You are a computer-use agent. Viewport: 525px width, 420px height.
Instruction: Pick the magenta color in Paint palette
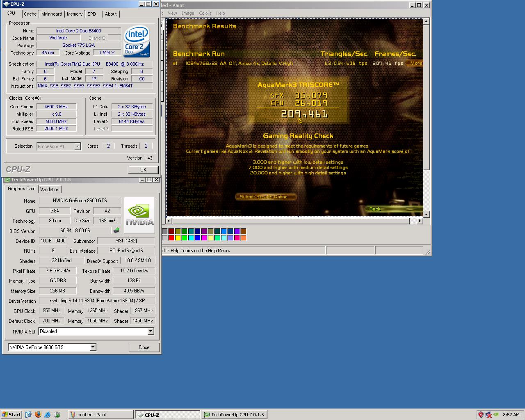coord(204,238)
